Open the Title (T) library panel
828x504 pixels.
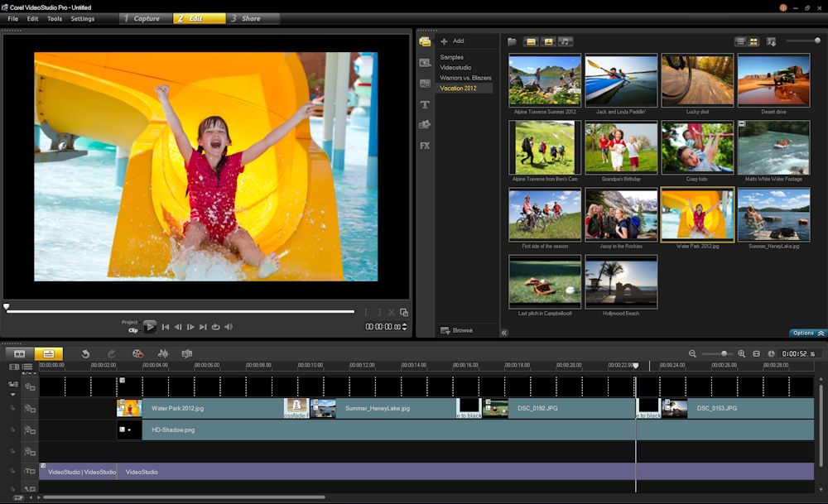425,104
